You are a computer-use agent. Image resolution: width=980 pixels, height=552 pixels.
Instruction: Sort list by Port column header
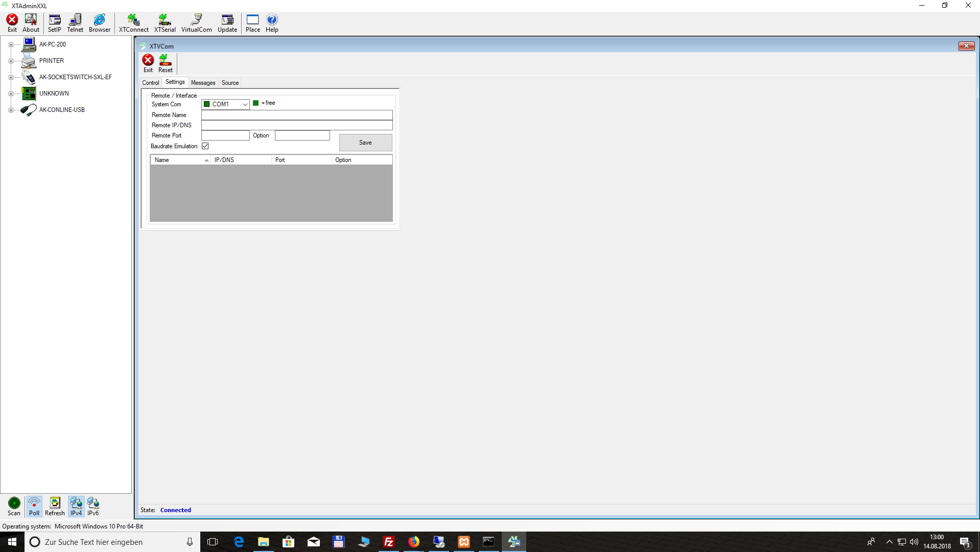pyautogui.click(x=301, y=160)
